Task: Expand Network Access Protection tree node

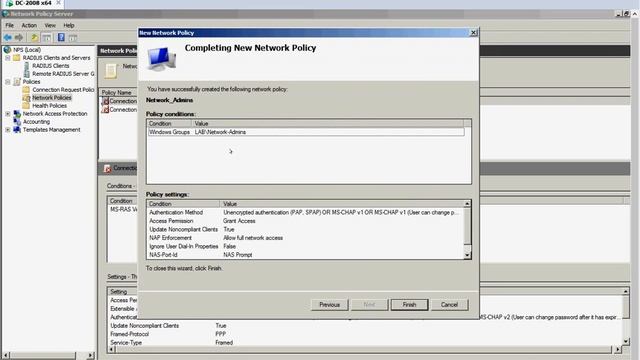Action: coord(8,114)
